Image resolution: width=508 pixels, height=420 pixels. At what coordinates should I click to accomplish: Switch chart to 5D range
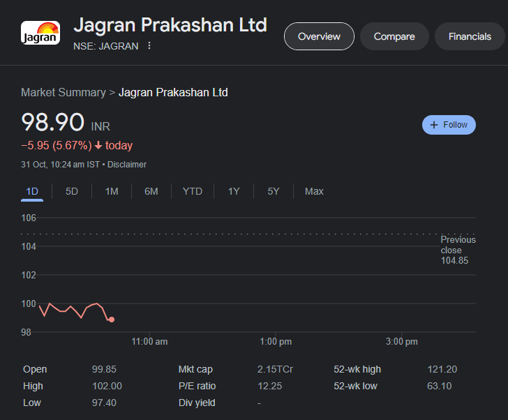pos(72,191)
